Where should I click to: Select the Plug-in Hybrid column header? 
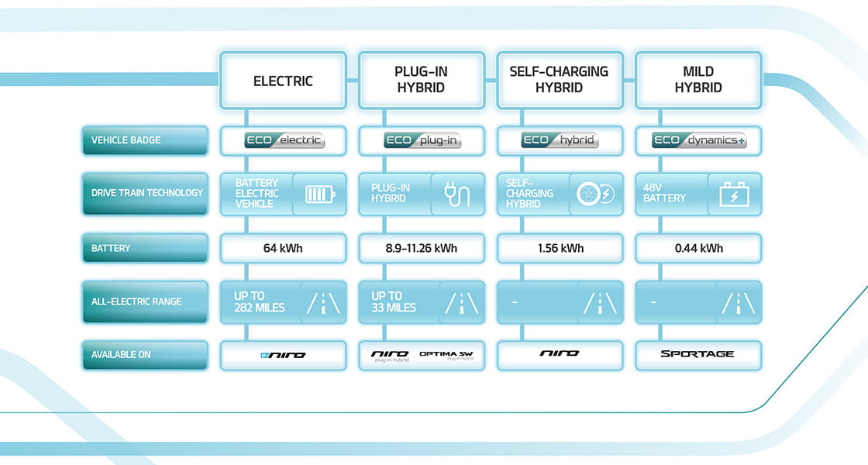(421, 80)
